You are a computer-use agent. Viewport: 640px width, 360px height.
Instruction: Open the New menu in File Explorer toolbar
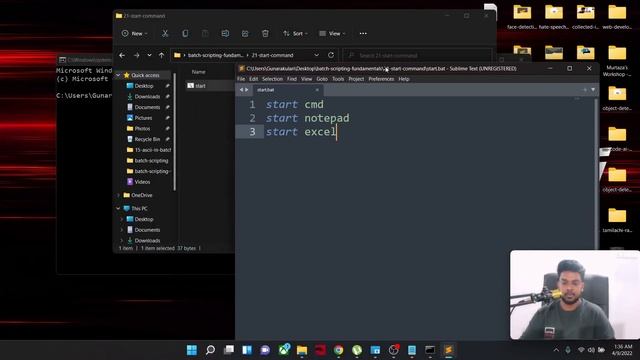pyautogui.click(x=134, y=33)
